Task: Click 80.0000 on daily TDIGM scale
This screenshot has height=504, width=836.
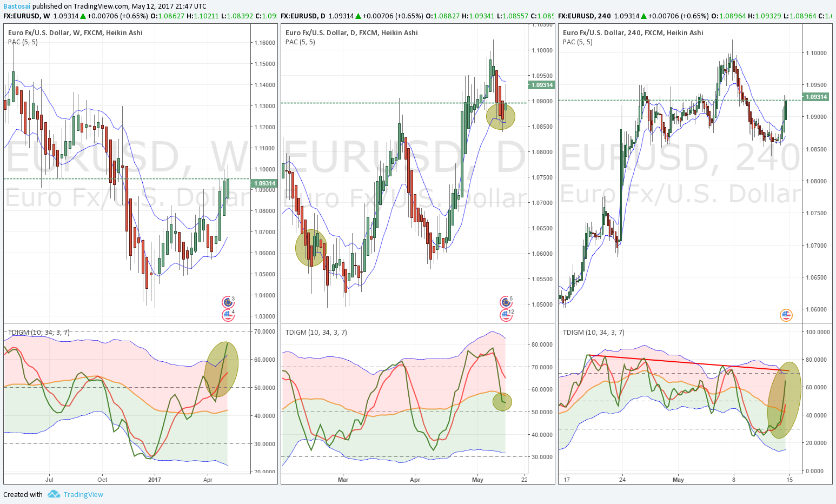Action: click(x=542, y=344)
